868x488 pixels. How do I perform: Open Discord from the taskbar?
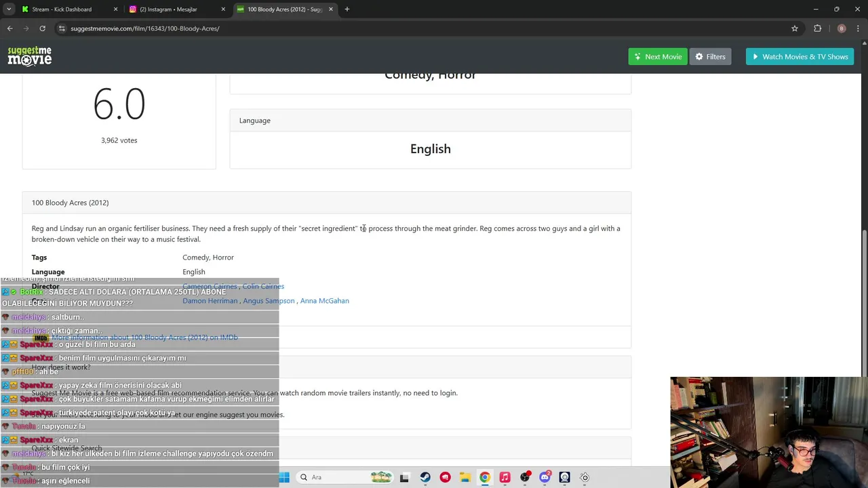(545, 477)
